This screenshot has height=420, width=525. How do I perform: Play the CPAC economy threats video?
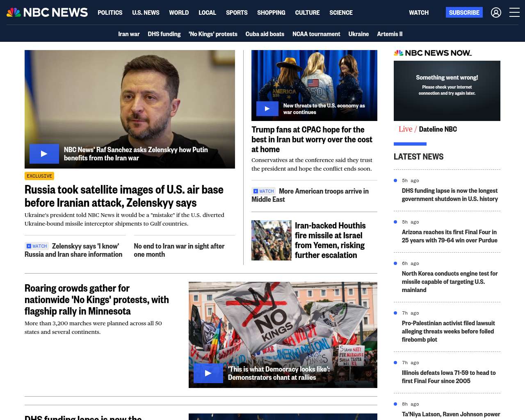coord(267,109)
